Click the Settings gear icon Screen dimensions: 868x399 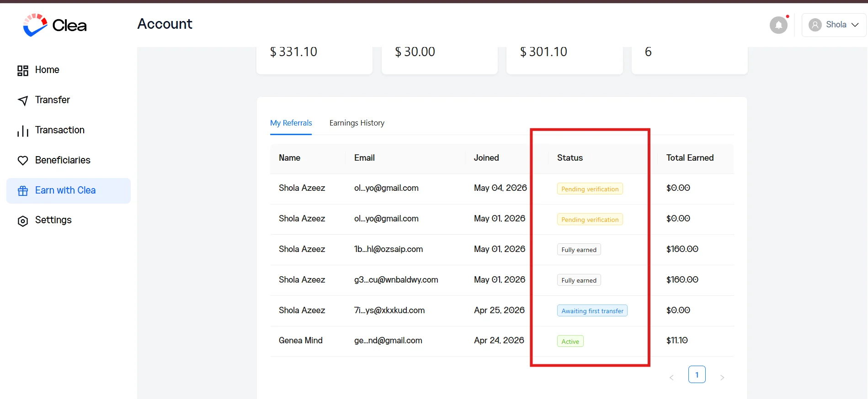[x=23, y=221]
